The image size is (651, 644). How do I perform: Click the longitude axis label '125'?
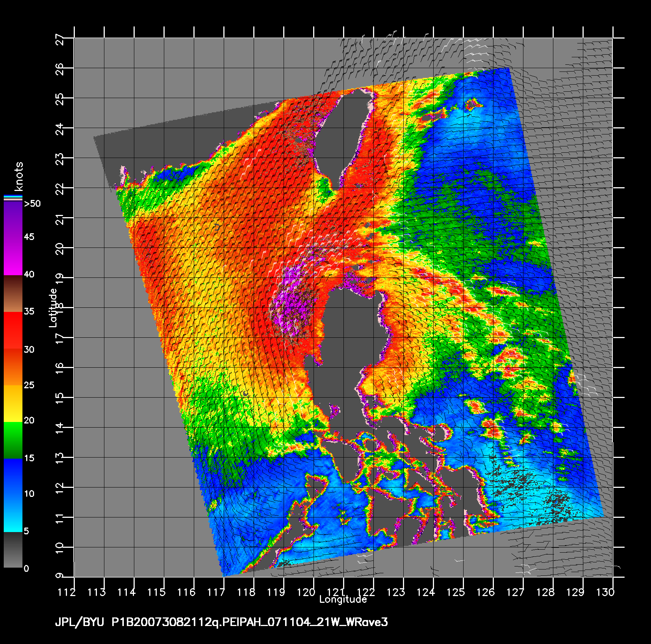(x=456, y=592)
